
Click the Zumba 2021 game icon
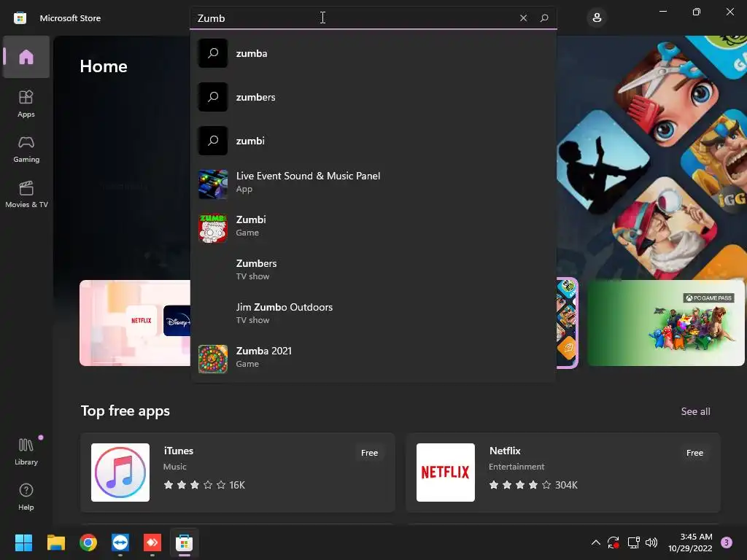coord(213,359)
